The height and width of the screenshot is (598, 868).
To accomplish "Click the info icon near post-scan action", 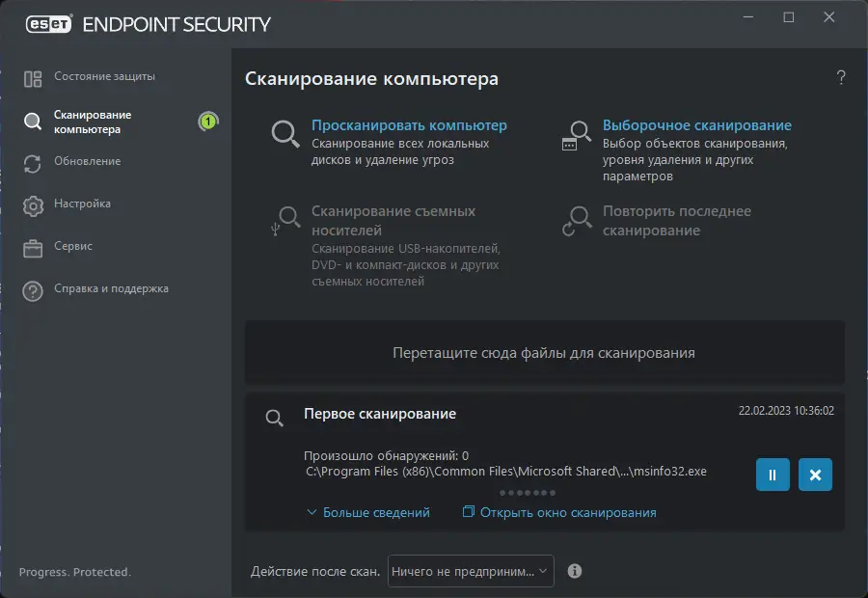I will 575,571.
